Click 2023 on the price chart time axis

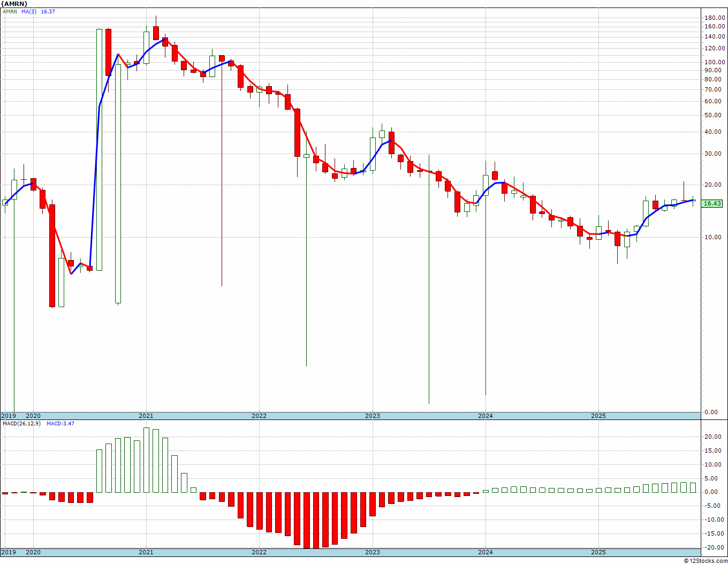coord(373,416)
